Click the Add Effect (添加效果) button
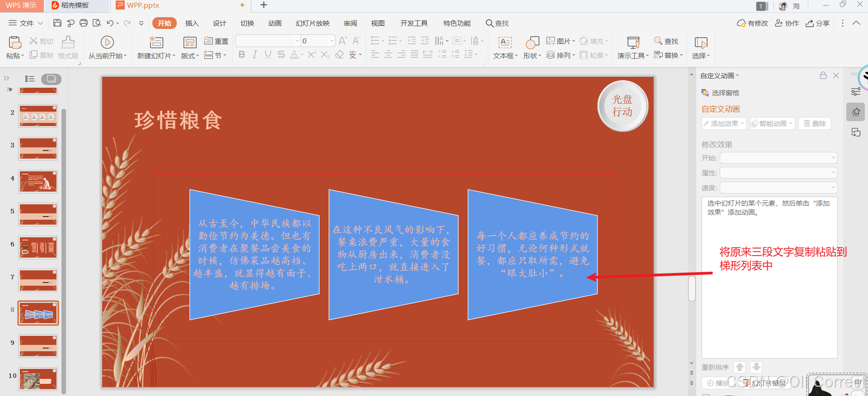This screenshot has width=868, height=396. pyautogui.click(x=724, y=123)
